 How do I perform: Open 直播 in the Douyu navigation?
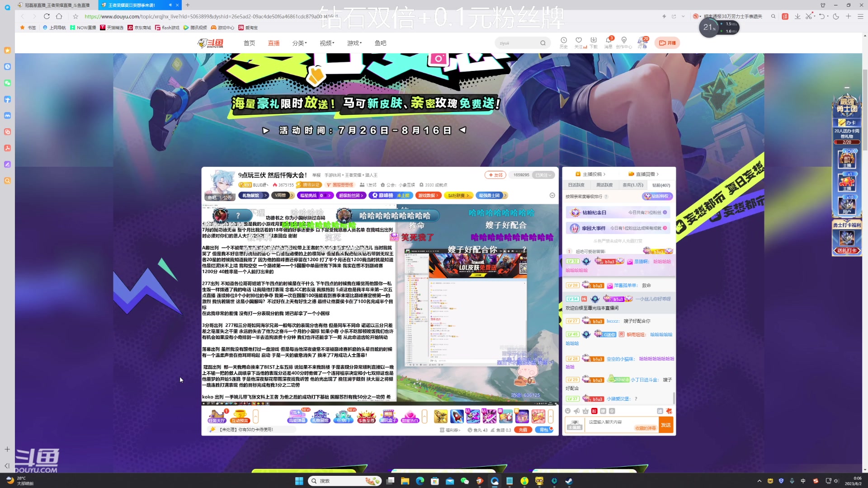pyautogui.click(x=274, y=43)
